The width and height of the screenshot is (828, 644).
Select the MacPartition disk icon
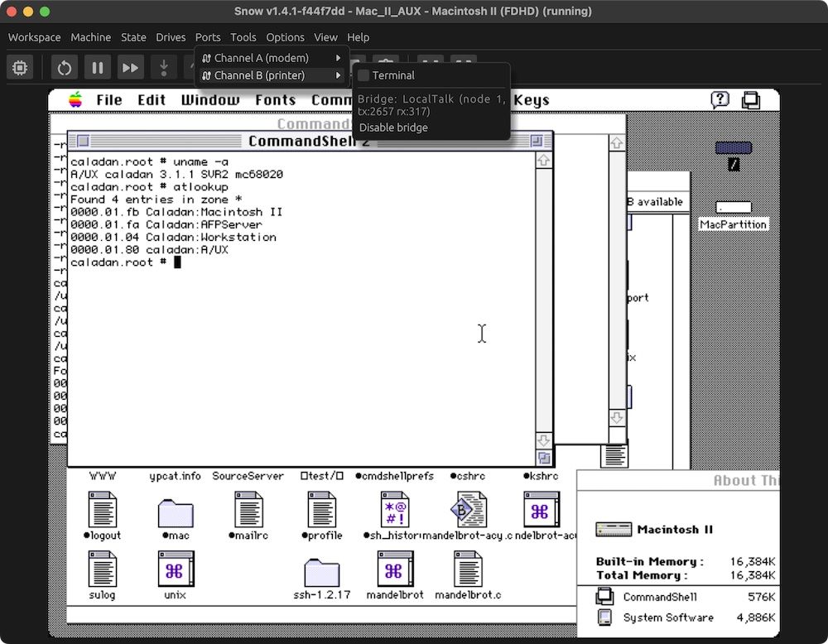[734, 207]
